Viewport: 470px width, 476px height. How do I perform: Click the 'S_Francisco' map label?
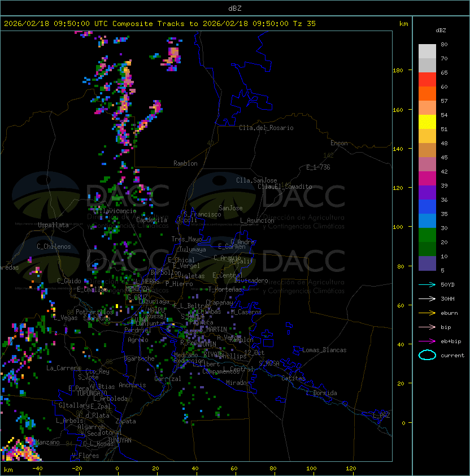(x=202, y=214)
